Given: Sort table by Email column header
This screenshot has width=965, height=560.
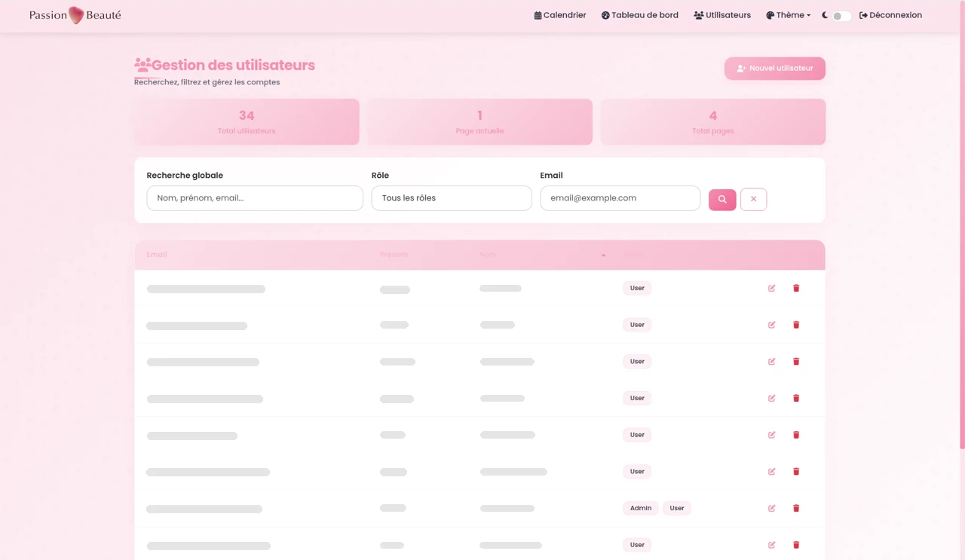Looking at the screenshot, I should 157,255.
